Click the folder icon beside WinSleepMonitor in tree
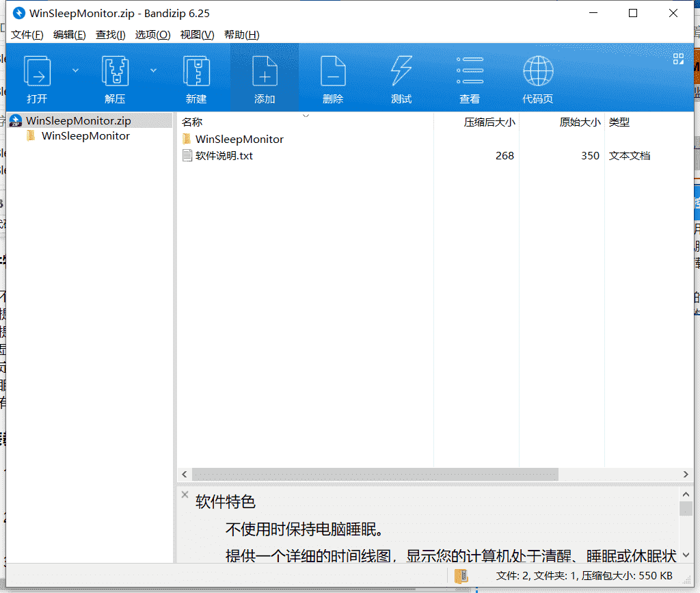This screenshot has height=593, width=700. tap(31, 135)
